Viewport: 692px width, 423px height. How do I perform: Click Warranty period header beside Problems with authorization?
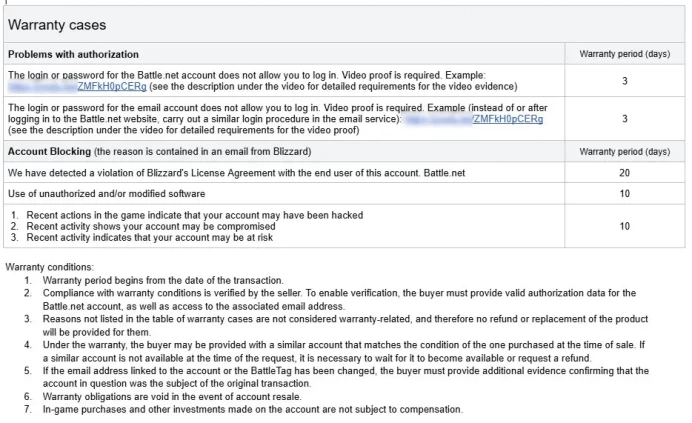click(x=624, y=54)
